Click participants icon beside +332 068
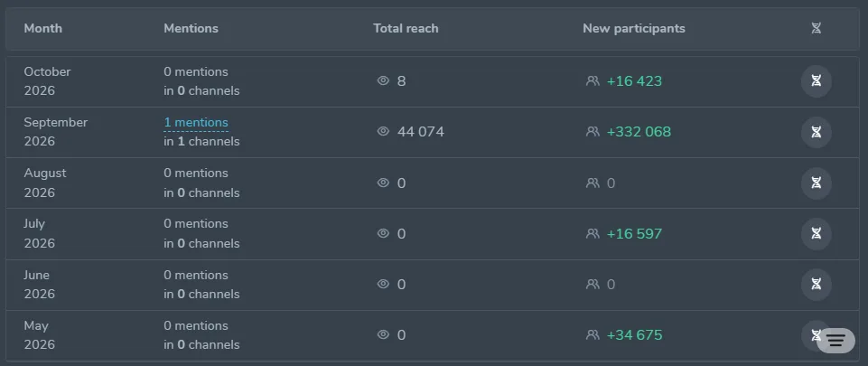 click(x=593, y=132)
